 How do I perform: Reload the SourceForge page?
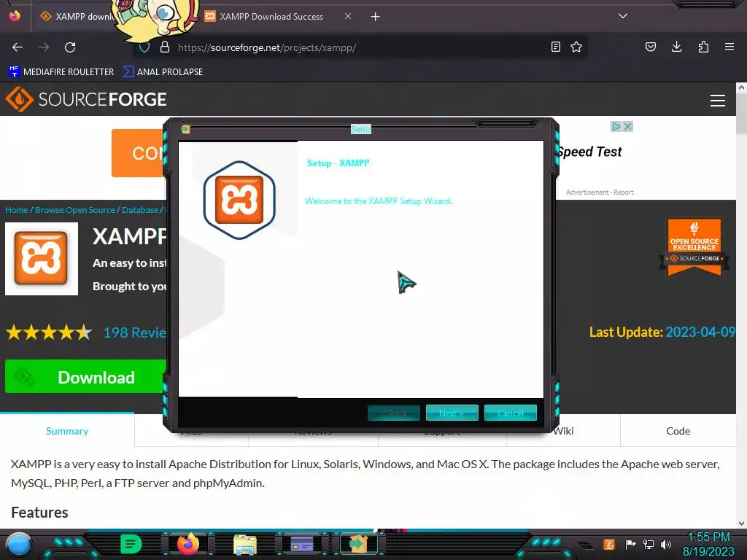pyautogui.click(x=70, y=47)
